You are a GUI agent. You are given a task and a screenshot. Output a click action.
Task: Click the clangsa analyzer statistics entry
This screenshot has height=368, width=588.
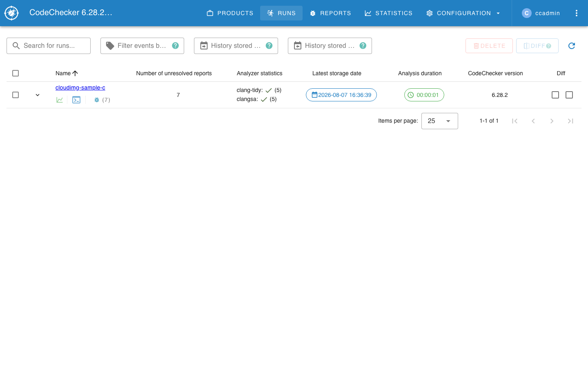tap(256, 99)
